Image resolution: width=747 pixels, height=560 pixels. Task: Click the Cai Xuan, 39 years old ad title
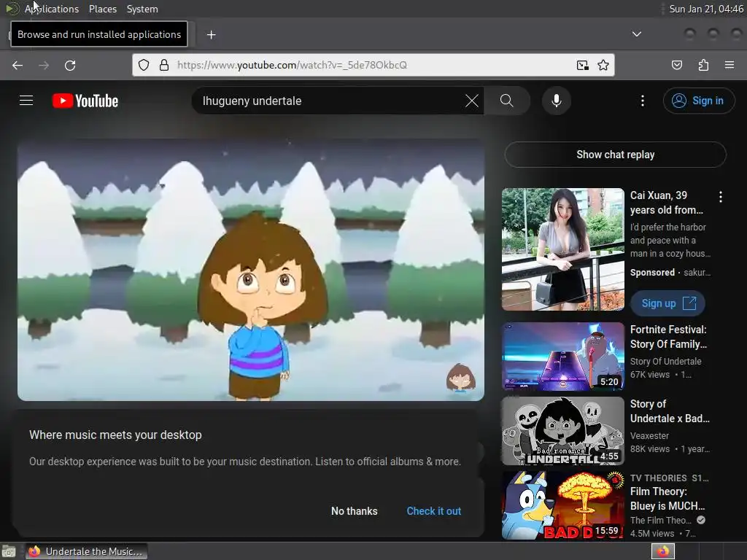[666, 203]
